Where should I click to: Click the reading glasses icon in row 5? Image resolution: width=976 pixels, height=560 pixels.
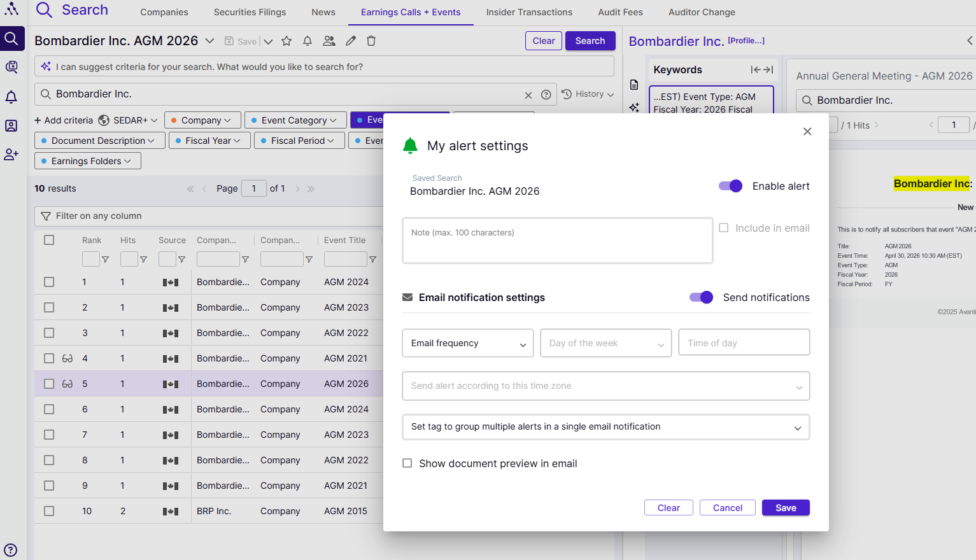[67, 384]
